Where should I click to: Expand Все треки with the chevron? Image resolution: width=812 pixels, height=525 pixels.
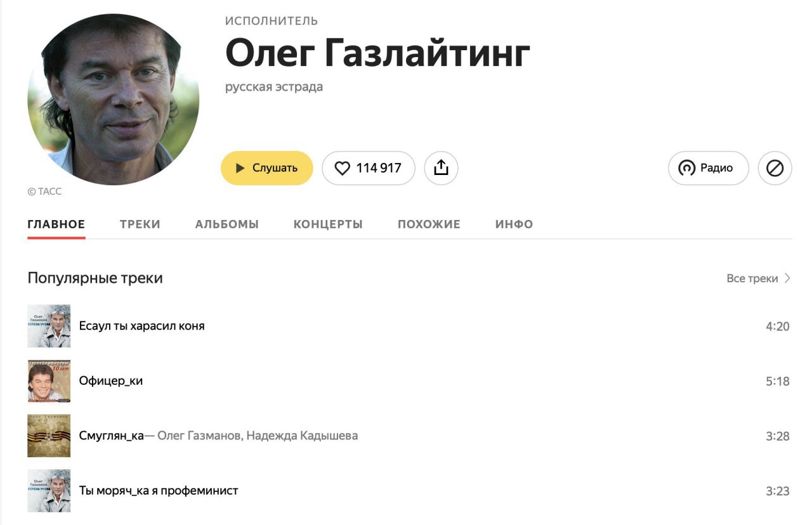point(759,278)
